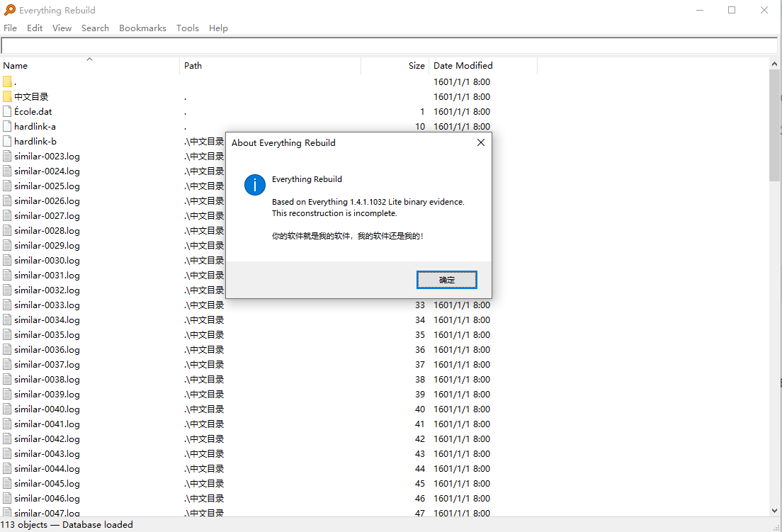
Task: Click the blue information icon in About dialog
Action: click(255, 185)
